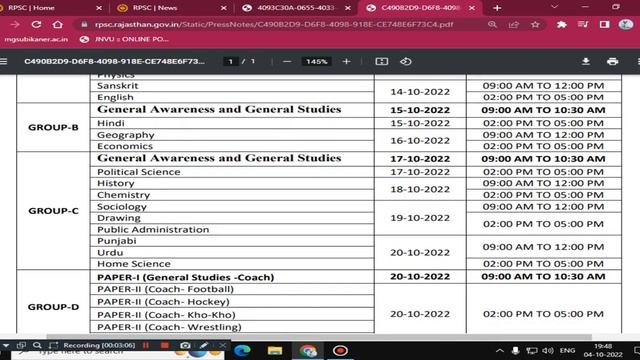Switch to the RPSC | Home tab

point(32,8)
